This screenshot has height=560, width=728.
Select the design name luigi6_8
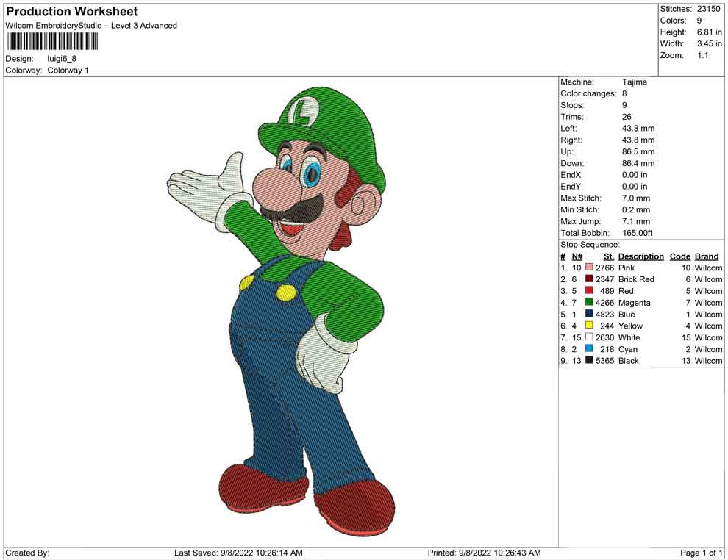coord(62,59)
